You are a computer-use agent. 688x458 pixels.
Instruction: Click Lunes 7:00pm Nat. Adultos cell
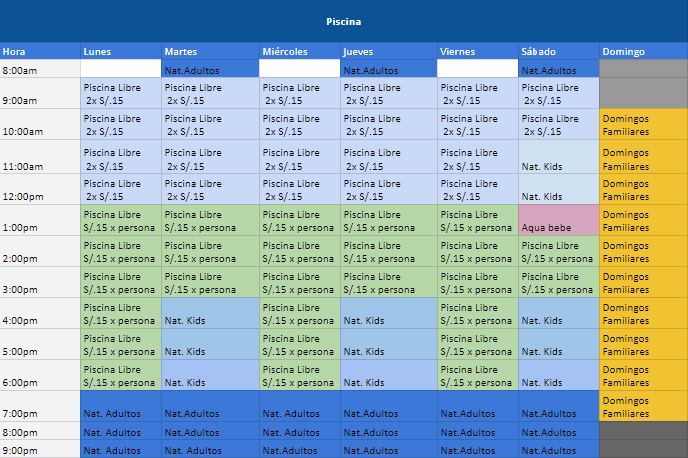click(x=121, y=406)
